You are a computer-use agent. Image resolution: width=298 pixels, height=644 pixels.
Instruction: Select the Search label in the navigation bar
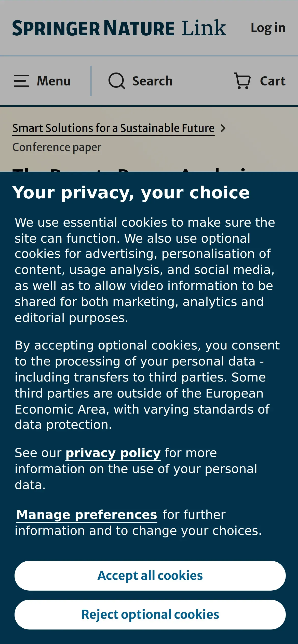tap(152, 81)
